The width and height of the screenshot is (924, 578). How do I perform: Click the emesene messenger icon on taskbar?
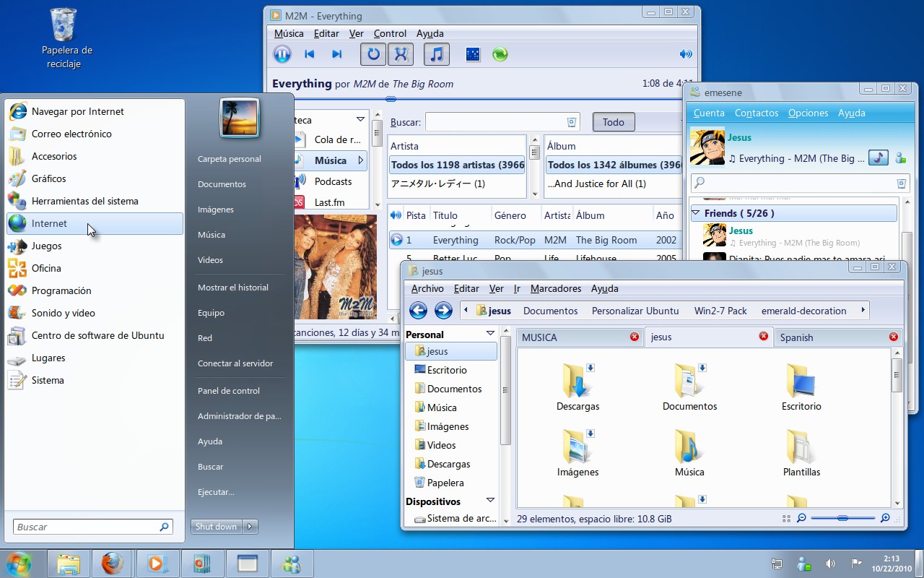coord(292,564)
